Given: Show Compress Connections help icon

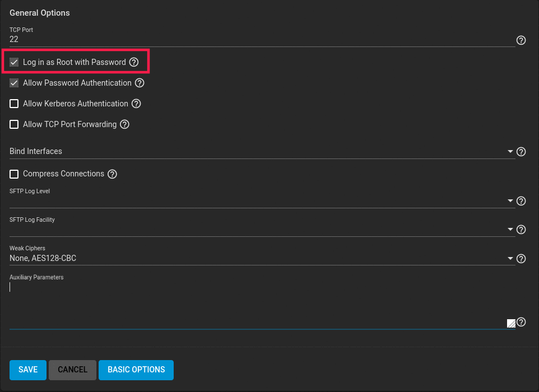Looking at the screenshot, I should click(x=112, y=174).
